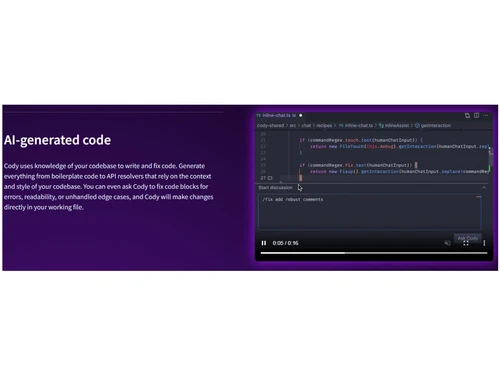
Task: Click the getInteraction method breadcrumb
Action: [433, 126]
